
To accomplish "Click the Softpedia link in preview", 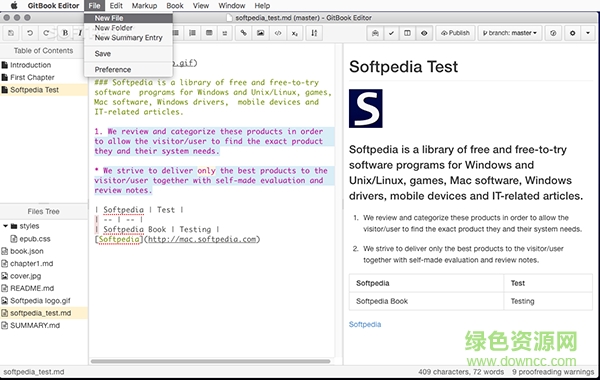I will point(365,325).
